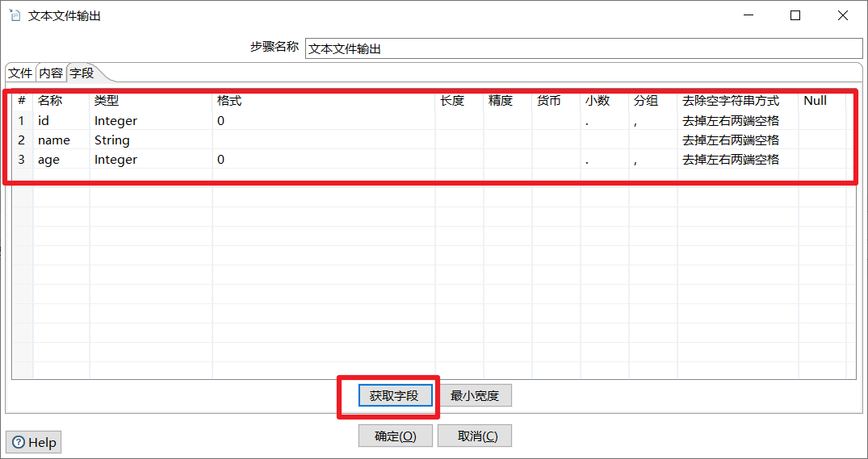Click the 名称 column header

(61, 101)
